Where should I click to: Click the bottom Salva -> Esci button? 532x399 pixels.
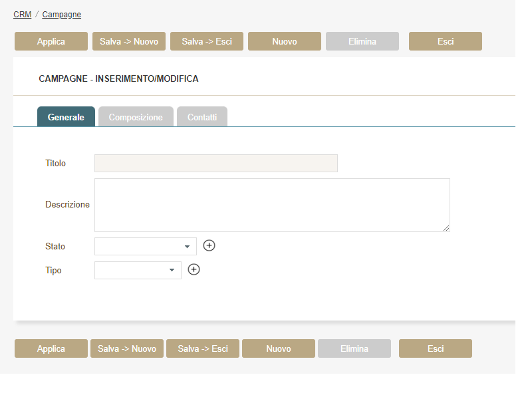203,348
